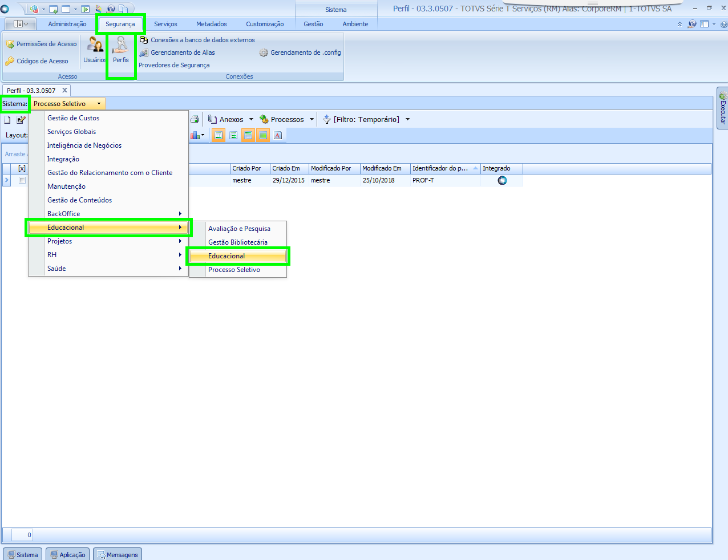
Task: Click the green arrow quick access icon
Action: coord(86,9)
